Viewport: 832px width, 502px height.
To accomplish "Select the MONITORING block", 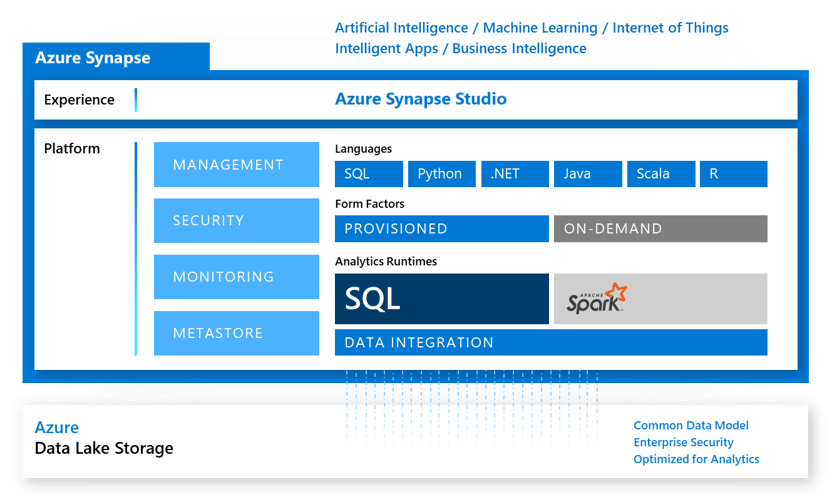I will [x=237, y=277].
